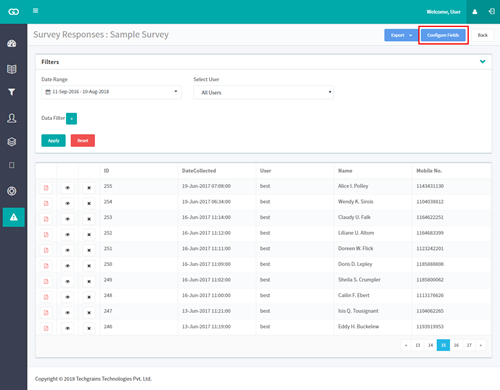Screen dimensions: 500x390
Task: Open the dashboard gauge sidebar icon
Action: click(x=12, y=43)
